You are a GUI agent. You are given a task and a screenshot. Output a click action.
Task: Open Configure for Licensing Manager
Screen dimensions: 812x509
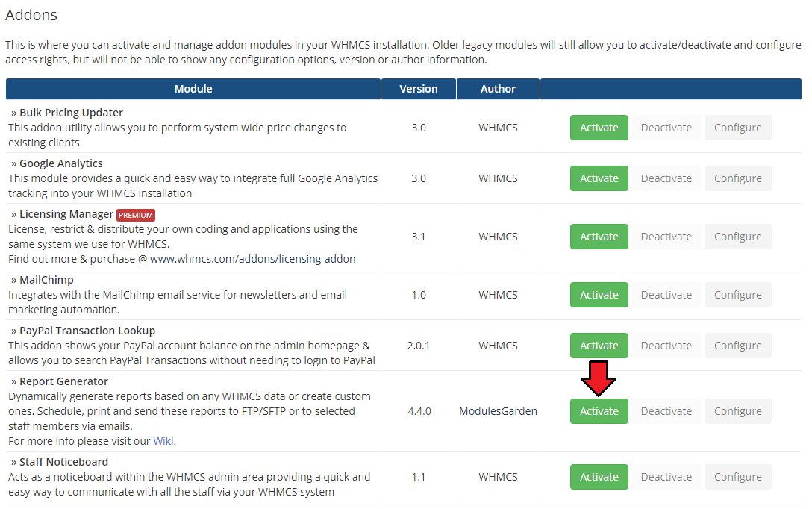738,237
